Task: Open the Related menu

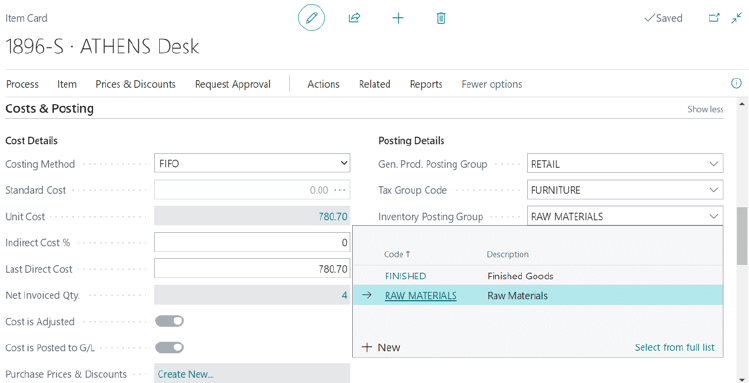Action: [x=374, y=84]
